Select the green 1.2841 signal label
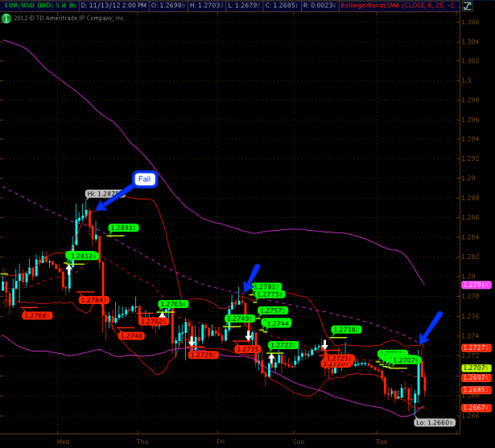Screen dimensions: 495x448 (x=122, y=228)
